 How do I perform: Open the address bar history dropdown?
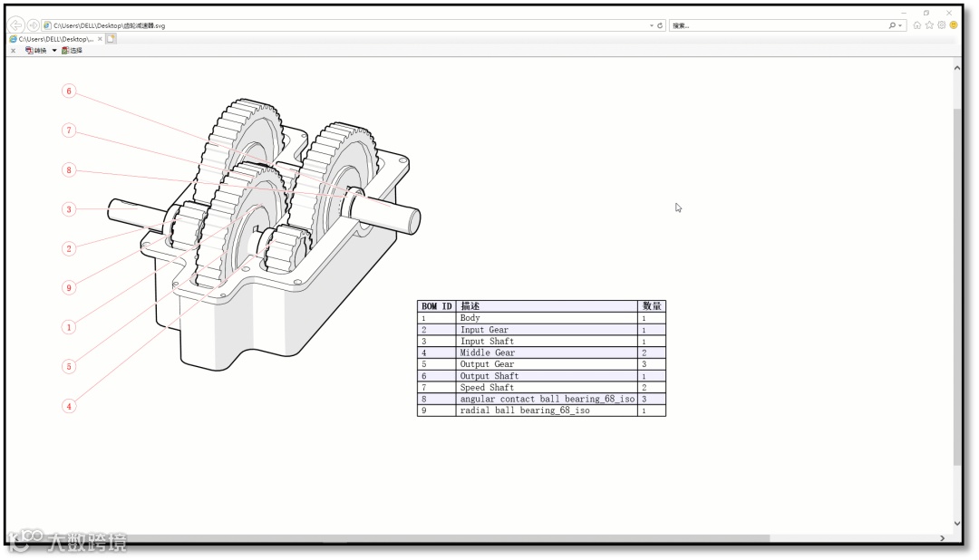click(x=651, y=25)
